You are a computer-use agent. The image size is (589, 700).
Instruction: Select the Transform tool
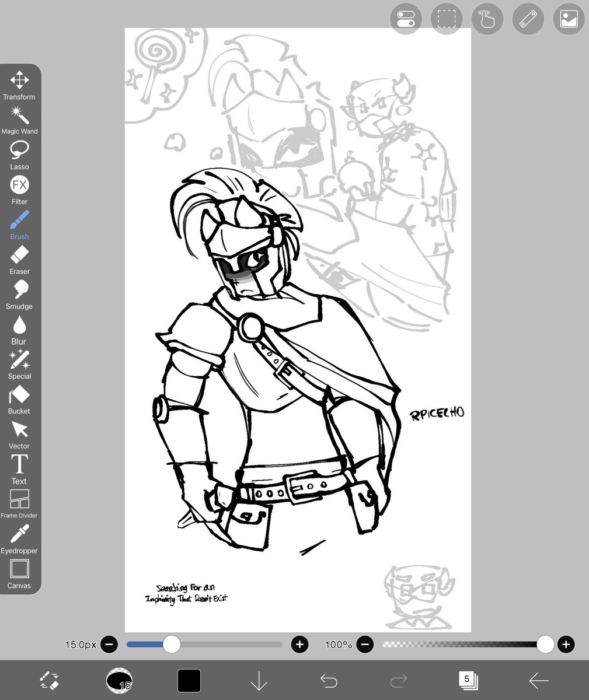point(19,85)
